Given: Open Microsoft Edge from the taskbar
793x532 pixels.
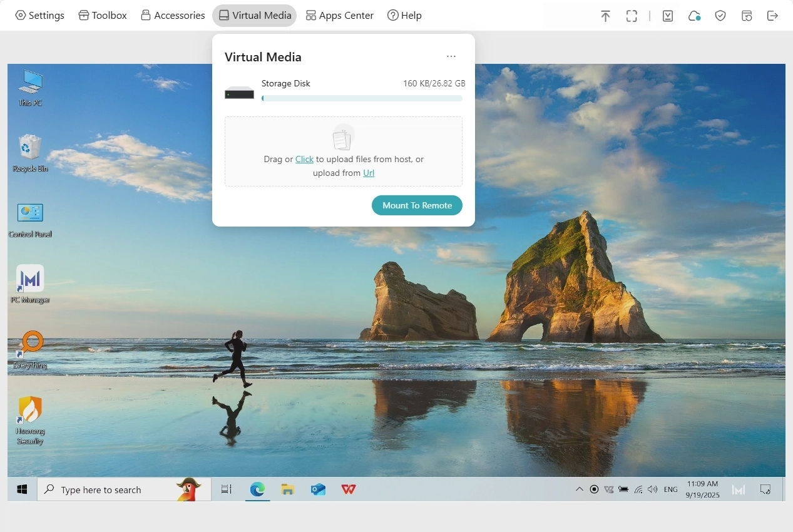Looking at the screenshot, I should 257,489.
